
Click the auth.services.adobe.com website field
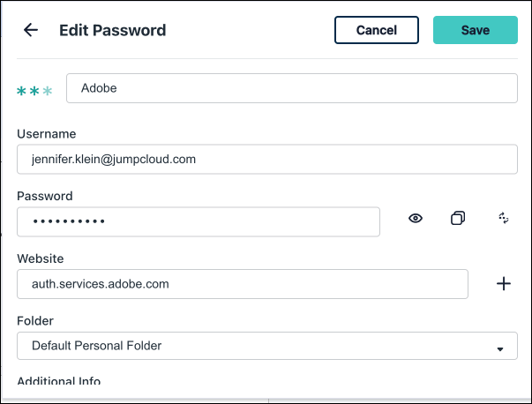[x=243, y=284]
